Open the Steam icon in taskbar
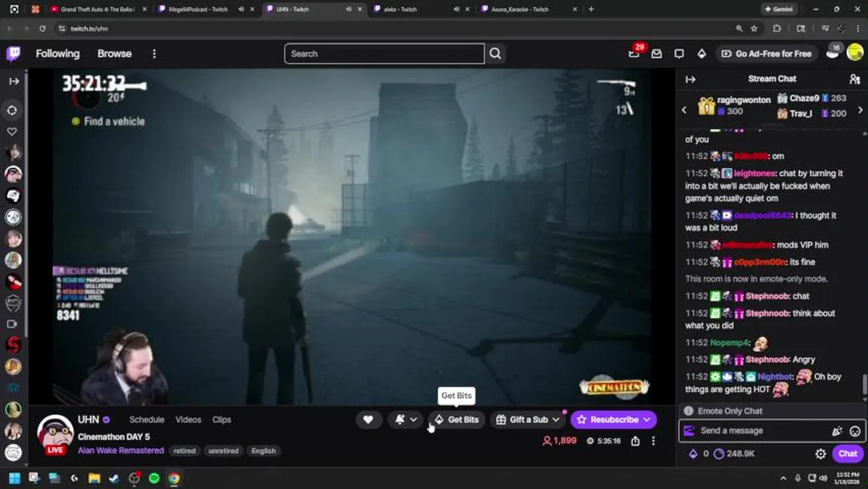868x489 pixels. click(113, 478)
